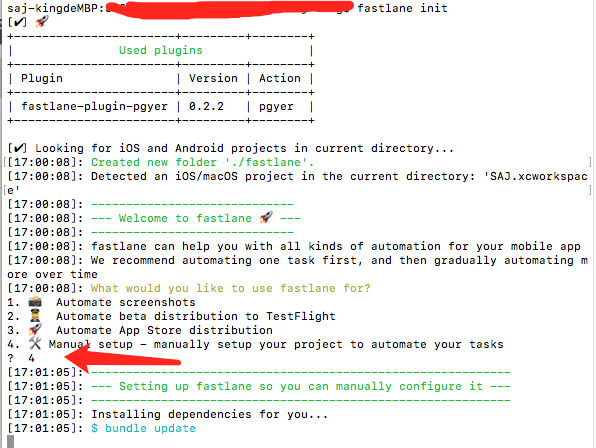Click the '$ bundle update' command text

[143, 428]
